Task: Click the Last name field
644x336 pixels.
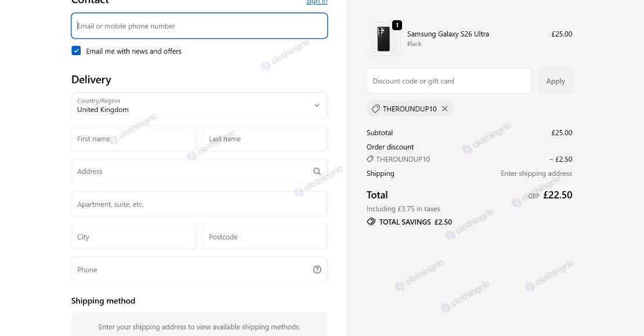Action: tap(265, 139)
